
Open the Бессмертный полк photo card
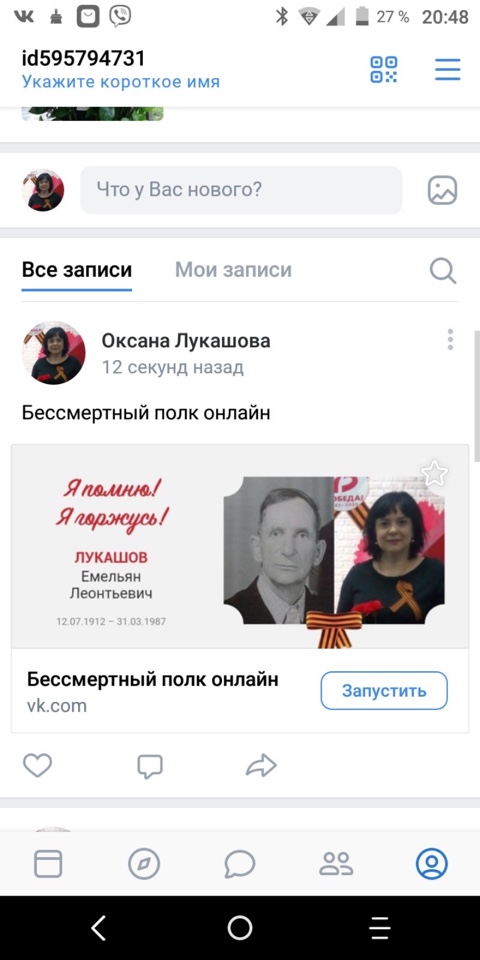point(240,546)
